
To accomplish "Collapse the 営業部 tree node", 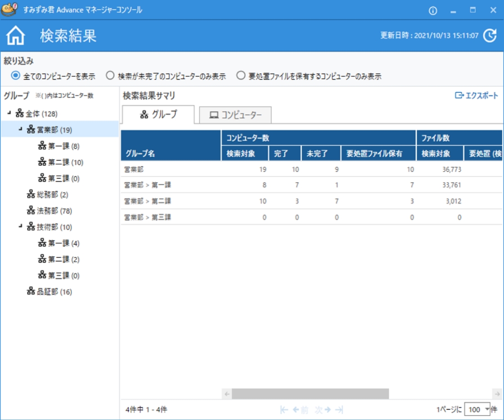I will tap(20, 129).
